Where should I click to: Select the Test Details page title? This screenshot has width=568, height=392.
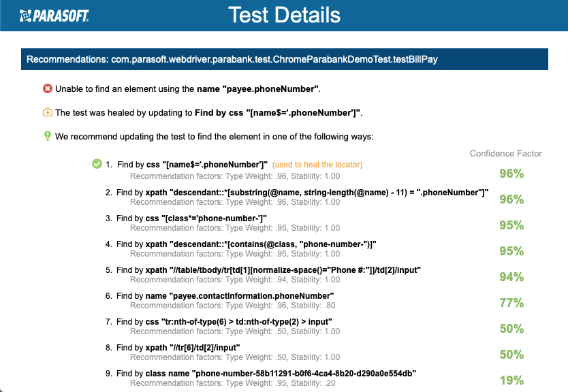click(x=285, y=15)
